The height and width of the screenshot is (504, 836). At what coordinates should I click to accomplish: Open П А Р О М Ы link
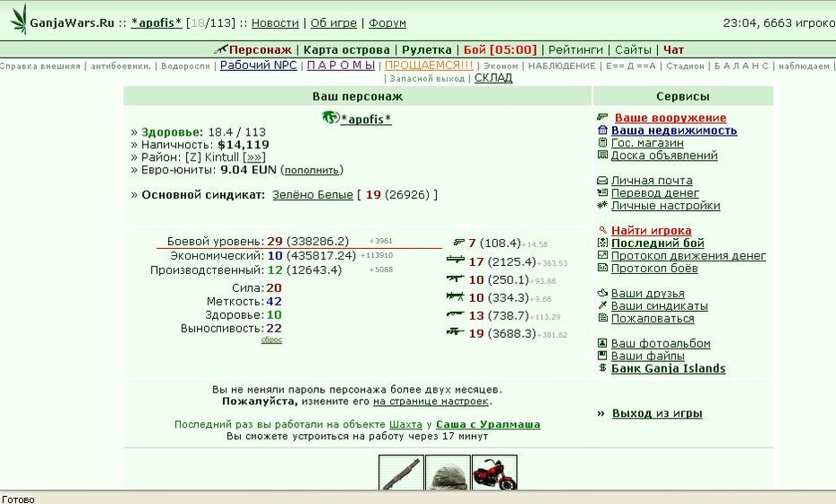tap(342, 65)
